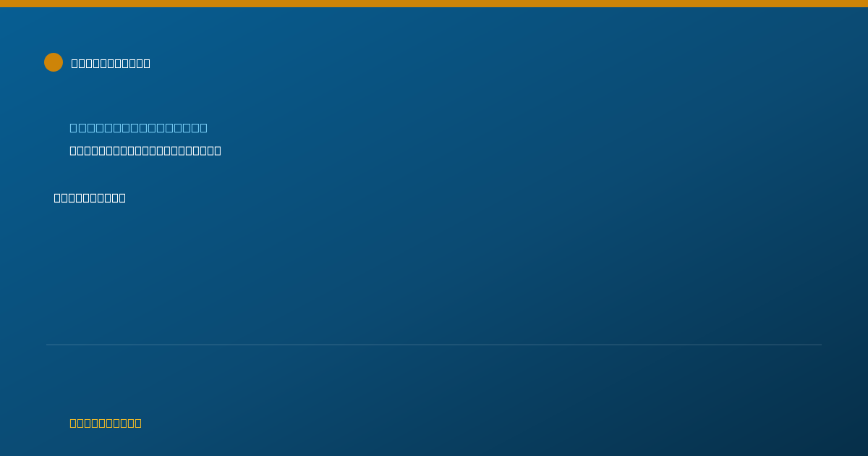Screen dimensions: 868x456
Task: Click the first glyph of the yellow footer text
Action: tap(73, 423)
